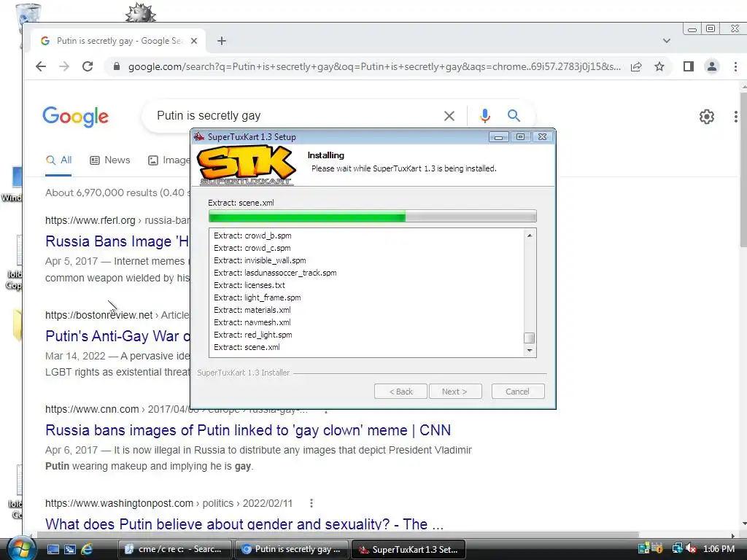Open 'Putin's Anti-Gay War' result
Screen dimensions: 747x560
click(117, 336)
